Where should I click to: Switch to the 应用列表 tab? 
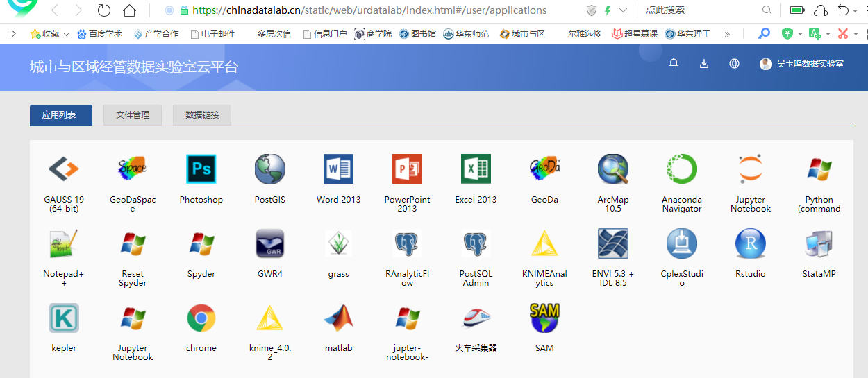click(x=61, y=115)
